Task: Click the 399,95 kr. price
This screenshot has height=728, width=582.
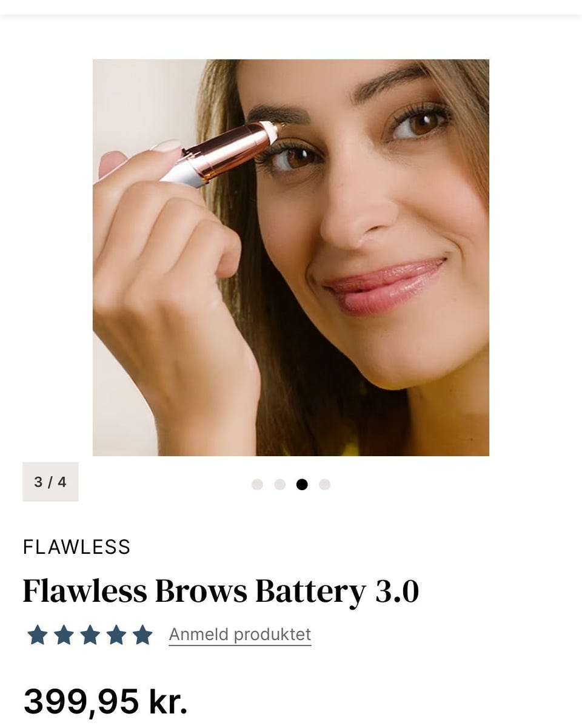Action: tap(105, 701)
